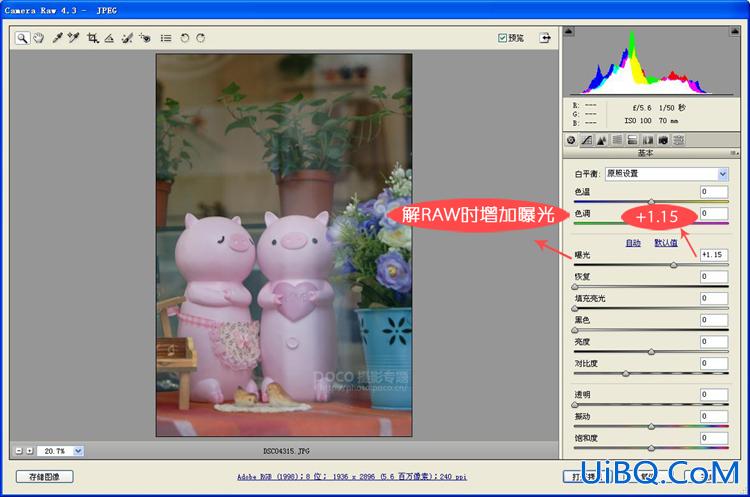This screenshot has height=497, width=750.
Task: Click the 亮度 brightness slider handle
Action: 651,352
